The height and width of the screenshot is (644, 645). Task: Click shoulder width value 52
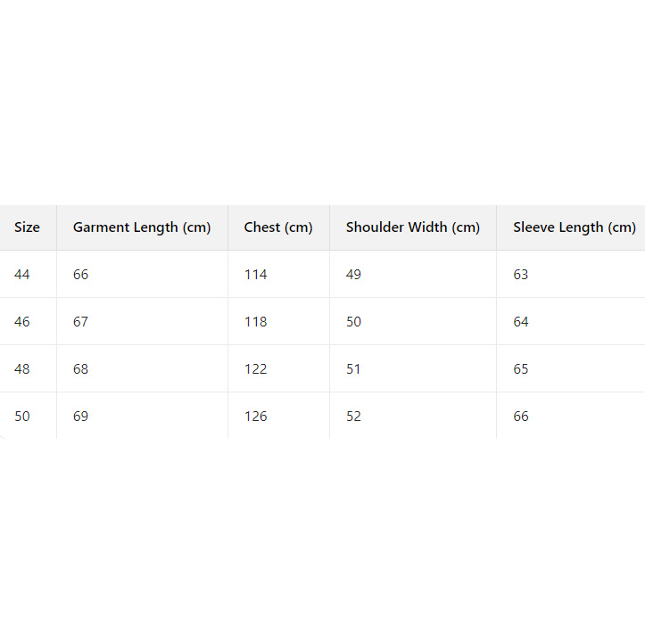[x=354, y=417]
